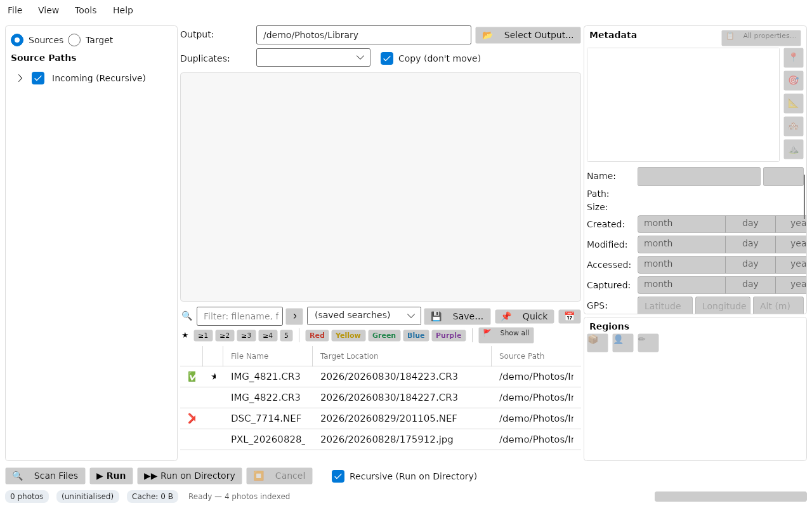This screenshot has height=508, width=812.
Task: Click the Filter filename input field
Action: [x=240, y=316]
